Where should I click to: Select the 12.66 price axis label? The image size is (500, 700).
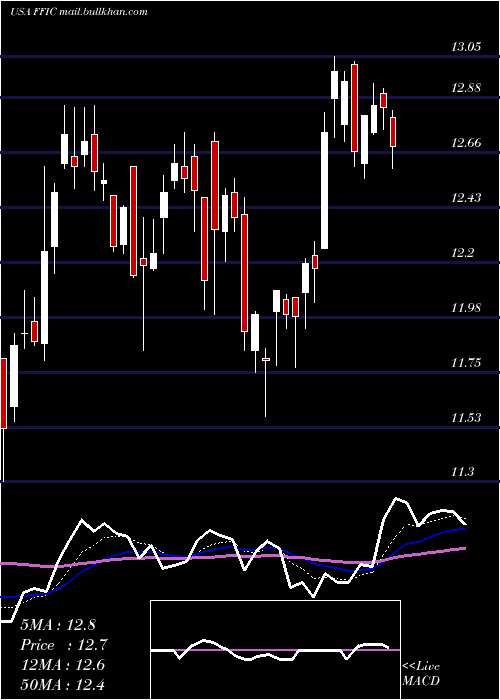coord(466,143)
